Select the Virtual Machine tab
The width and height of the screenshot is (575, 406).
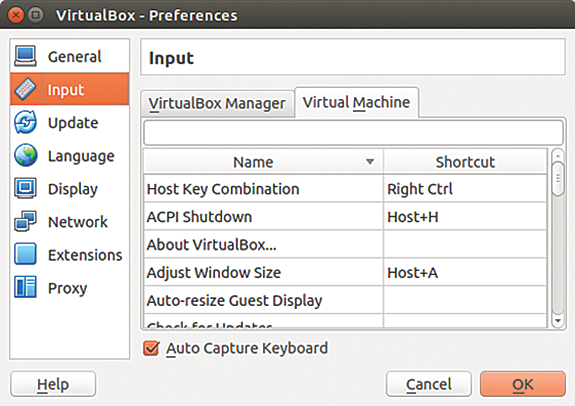(356, 102)
